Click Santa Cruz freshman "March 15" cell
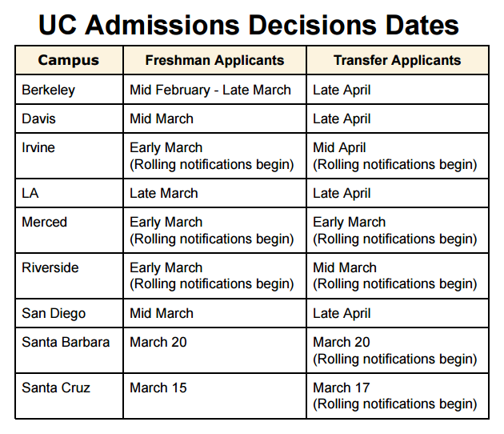 pos(158,388)
